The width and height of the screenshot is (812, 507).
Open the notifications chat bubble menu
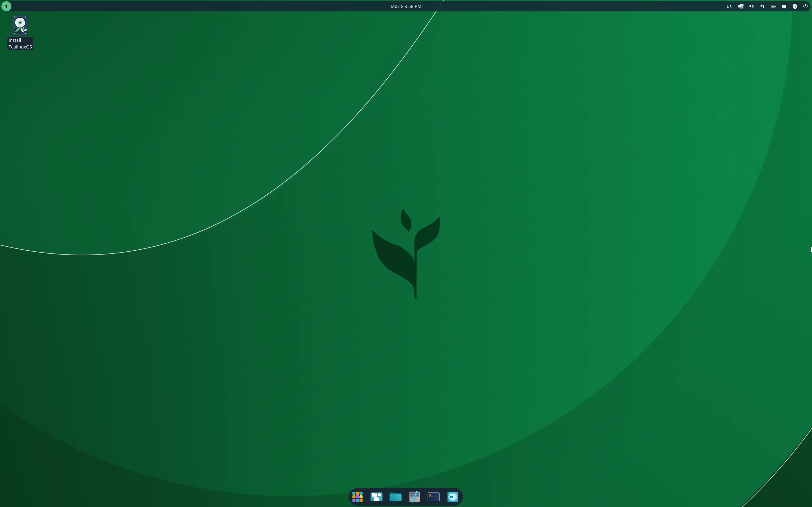pos(784,6)
